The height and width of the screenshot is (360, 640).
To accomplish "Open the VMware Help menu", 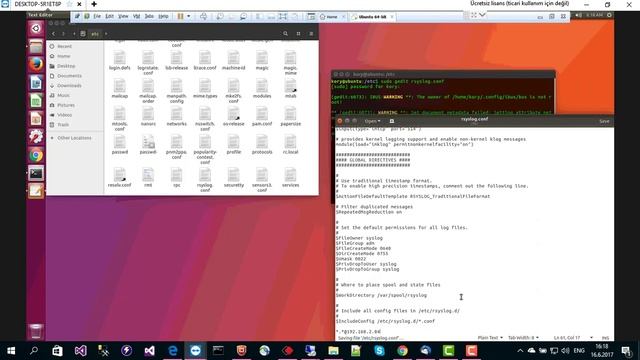I will [163, 16].
